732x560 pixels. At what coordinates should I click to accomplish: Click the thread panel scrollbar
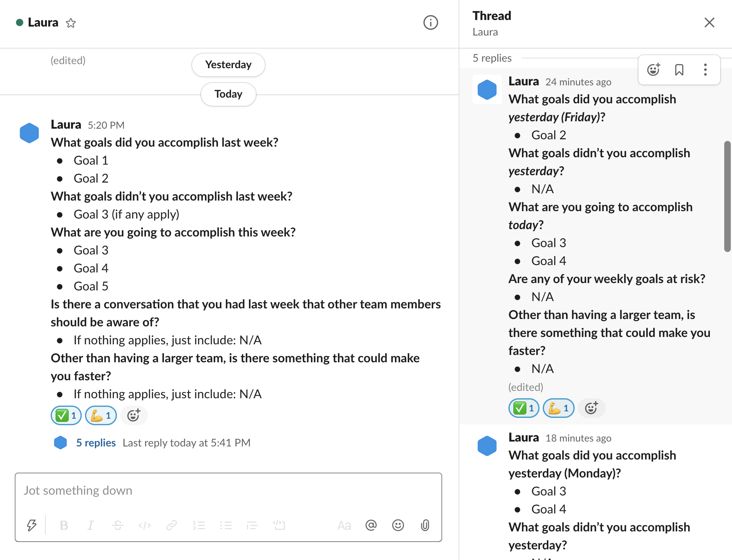(727, 196)
